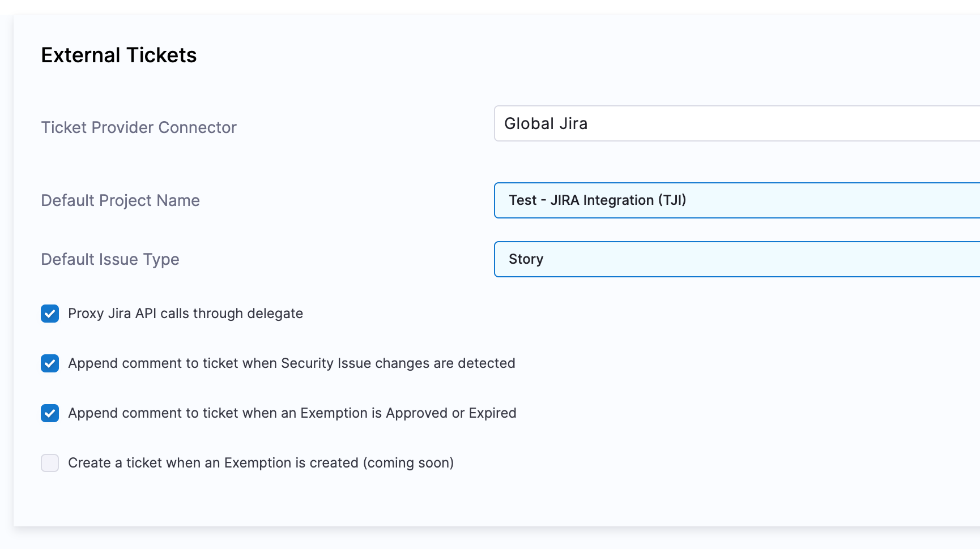Click the 'Default Issue Type' field label
Viewport: 980px width, 549px height.
110,259
